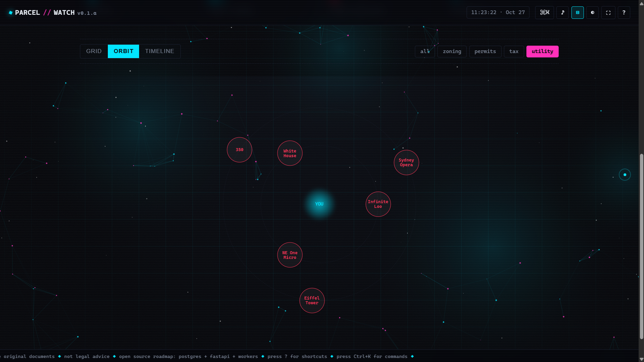Click the Parcel Watch logo icon
This screenshot has height=362, width=644.
click(x=11, y=13)
